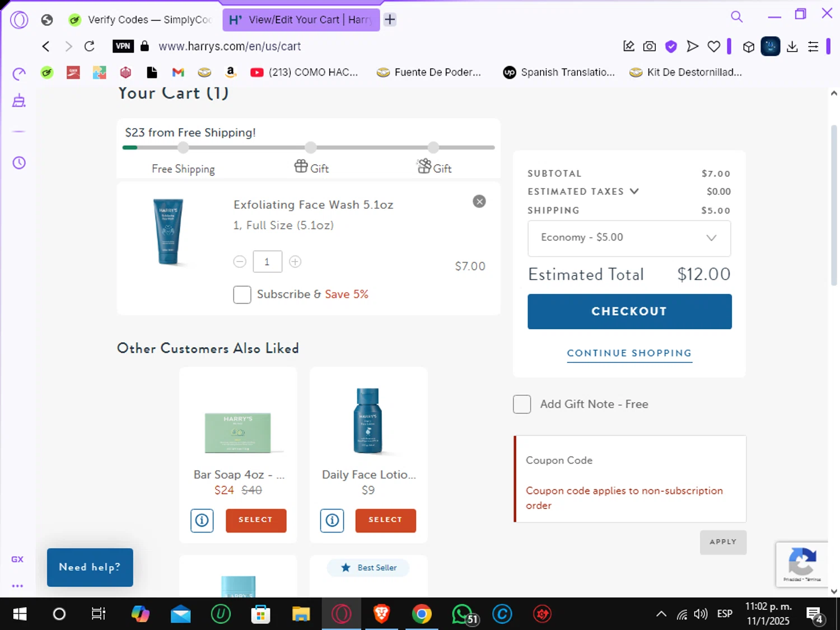Click the Free Shipping progress marker
This screenshot has width=840, height=630.
183,148
